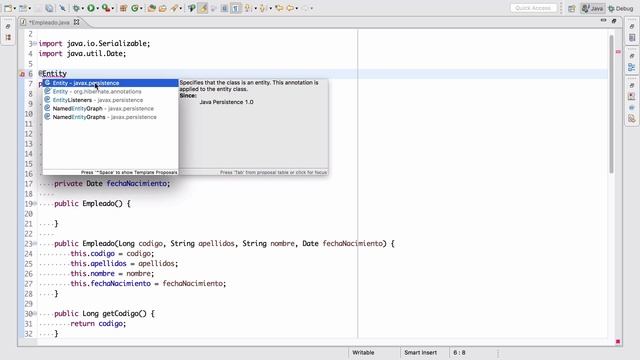Viewport: 640px width, 360px height.
Task: Open the Package Explorer fast view icon on left
Action: click(8, 37)
